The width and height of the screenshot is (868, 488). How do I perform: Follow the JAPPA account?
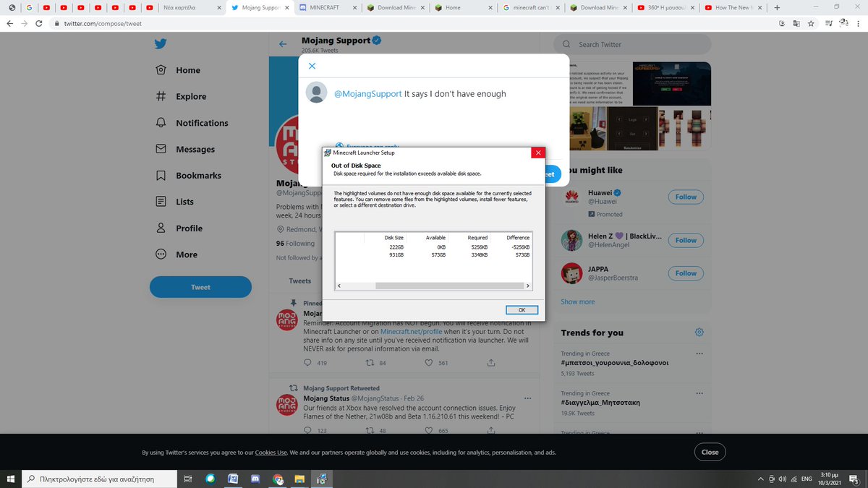coord(686,273)
